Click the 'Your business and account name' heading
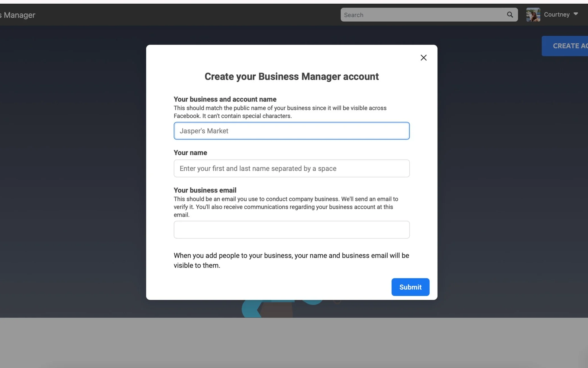Screen dimensions: 588x368 225,99
